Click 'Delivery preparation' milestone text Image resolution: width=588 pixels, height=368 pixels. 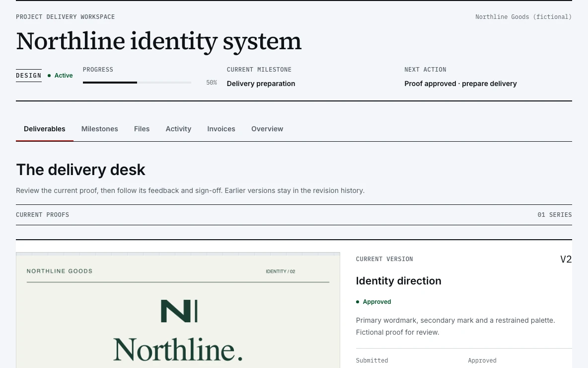pos(261,84)
